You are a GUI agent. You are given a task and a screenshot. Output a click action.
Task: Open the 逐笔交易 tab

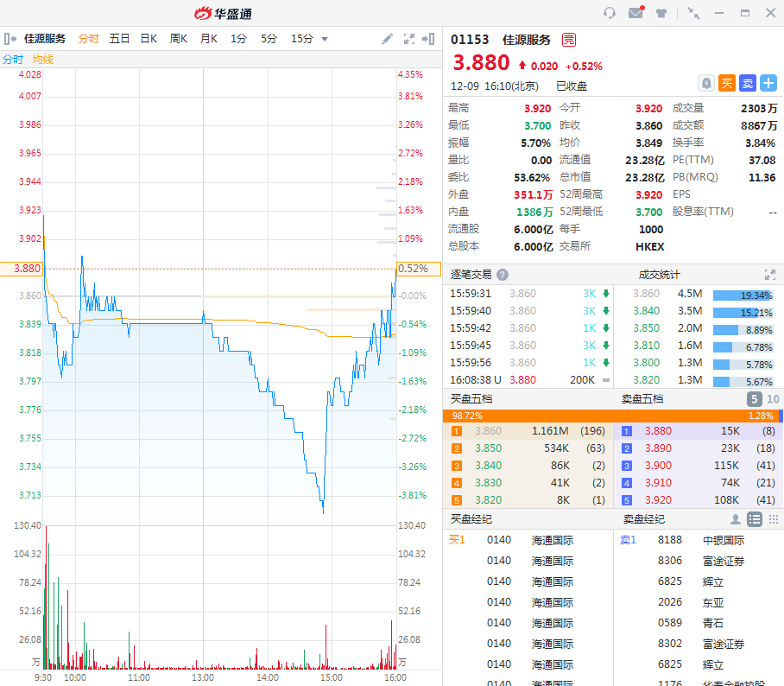[471, 275]
